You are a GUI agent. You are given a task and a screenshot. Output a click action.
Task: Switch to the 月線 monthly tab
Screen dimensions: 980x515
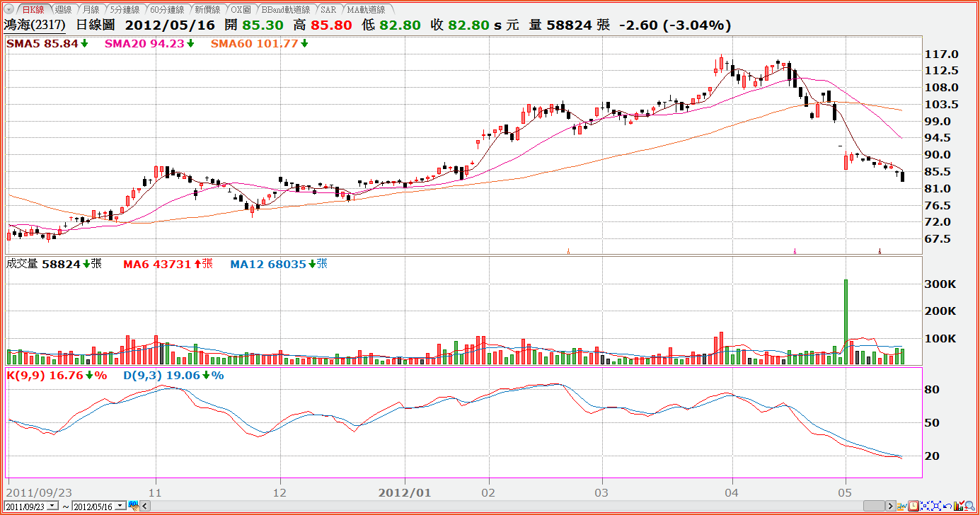point(90,10)
